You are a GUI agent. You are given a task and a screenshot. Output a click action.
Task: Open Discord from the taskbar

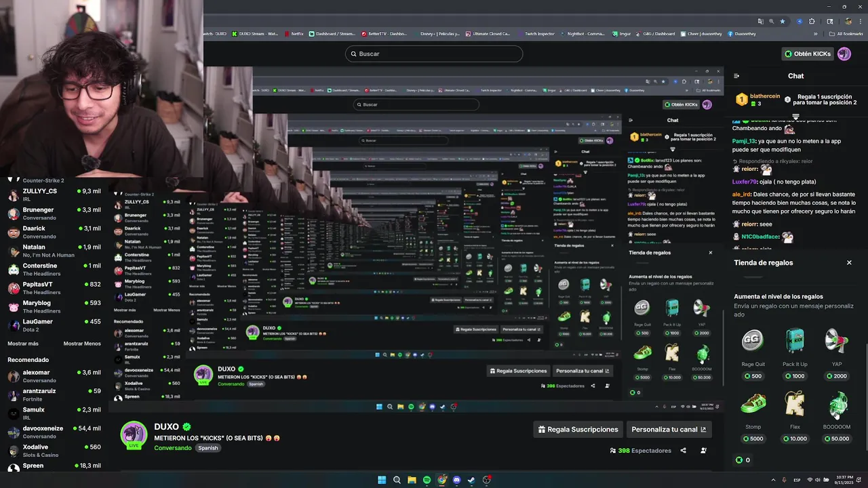click(x=456, y=480)
